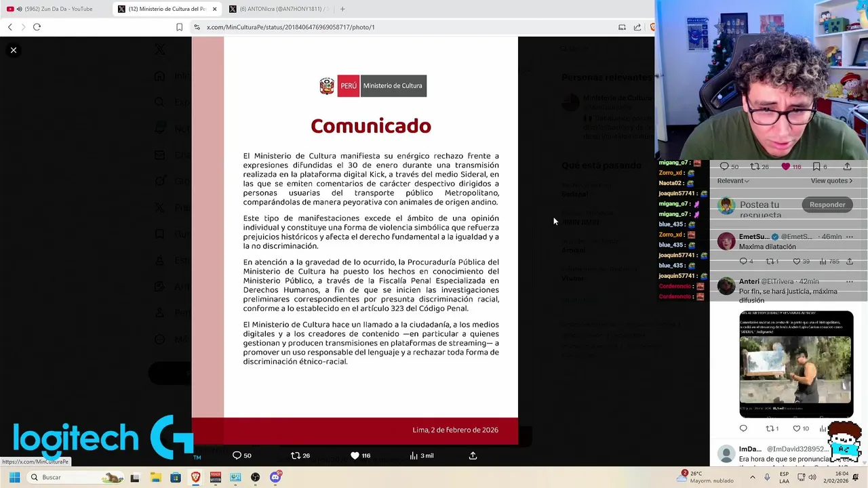Open the Relevant sort dropdown

tap(733, 181)
